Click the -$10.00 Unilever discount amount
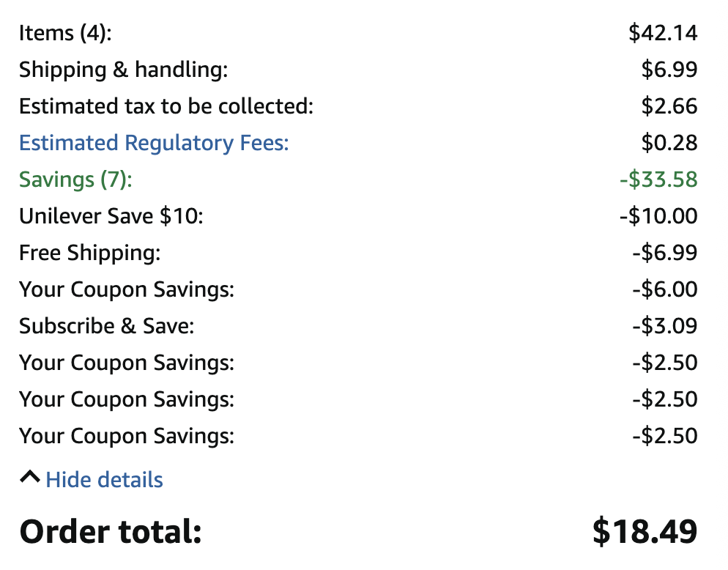Screen dimensions: 728x570 click(x=658, y=216)
